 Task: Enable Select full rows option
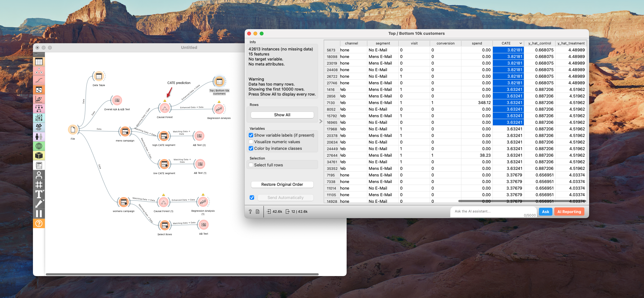(x=251, y=165)
